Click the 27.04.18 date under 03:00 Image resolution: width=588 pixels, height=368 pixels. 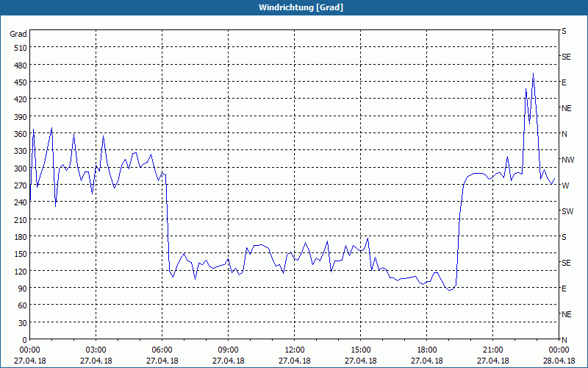pyautogui.click(x=96, y=361)
